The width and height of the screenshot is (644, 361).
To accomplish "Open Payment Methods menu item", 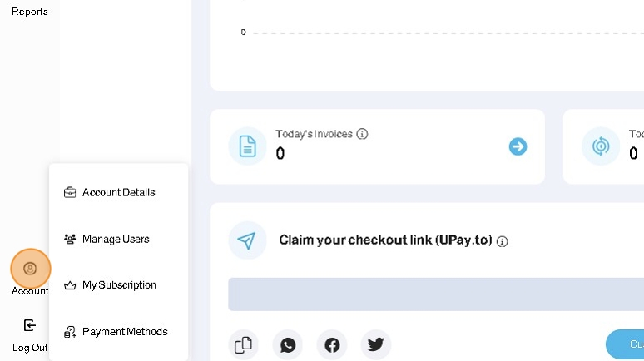I will 125,332.
